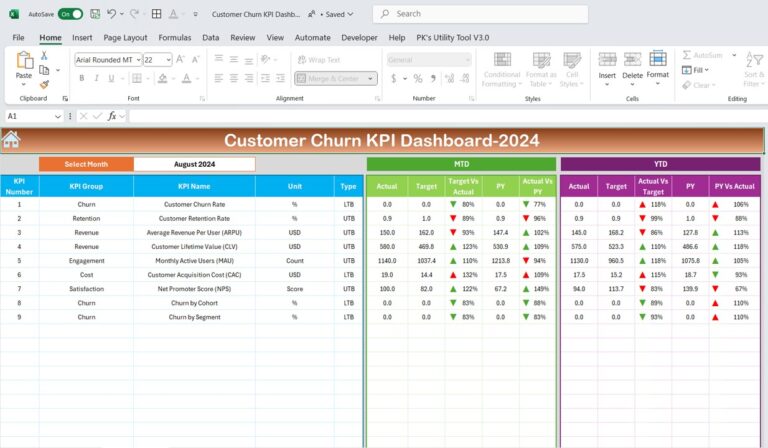Viewport: 768px width, 448px height.
Task: Open Number group dialog launcher
Action: [x=471, y=98]
